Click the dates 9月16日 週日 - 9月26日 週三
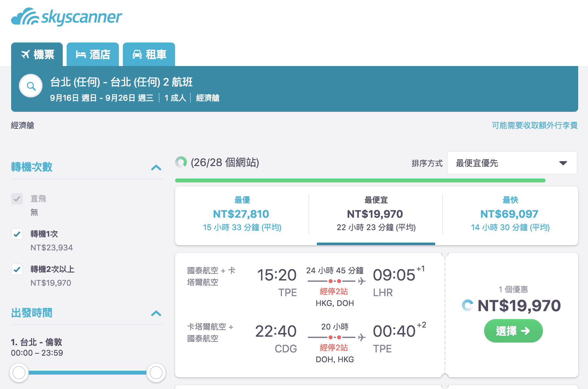Screen dimensions: 588x389 click(x=102, y=98)
